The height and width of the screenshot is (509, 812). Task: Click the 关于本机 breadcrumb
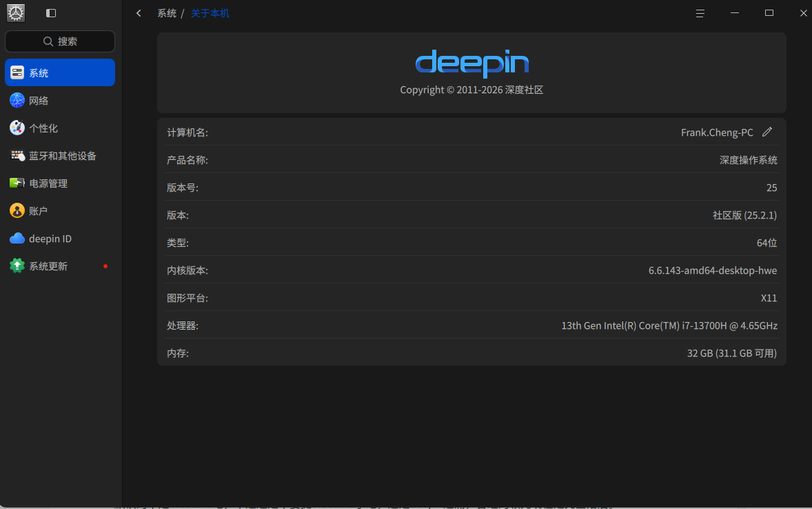[x=210, y=13]
